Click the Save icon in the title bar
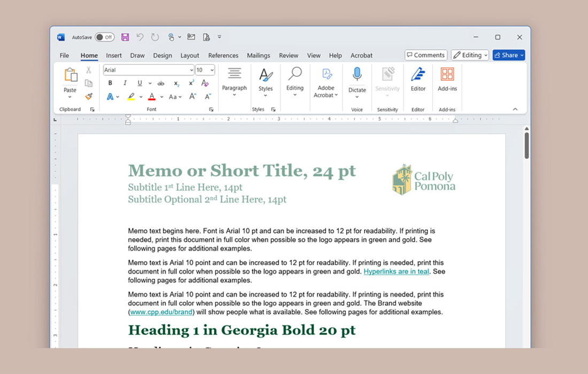Viewport: 588px width, 374px height. coord(125,37)
